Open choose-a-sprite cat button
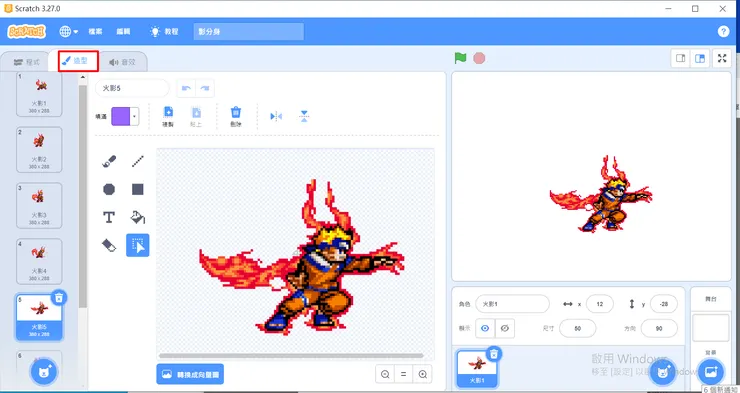The image size is (740, 393). (663, 372)
